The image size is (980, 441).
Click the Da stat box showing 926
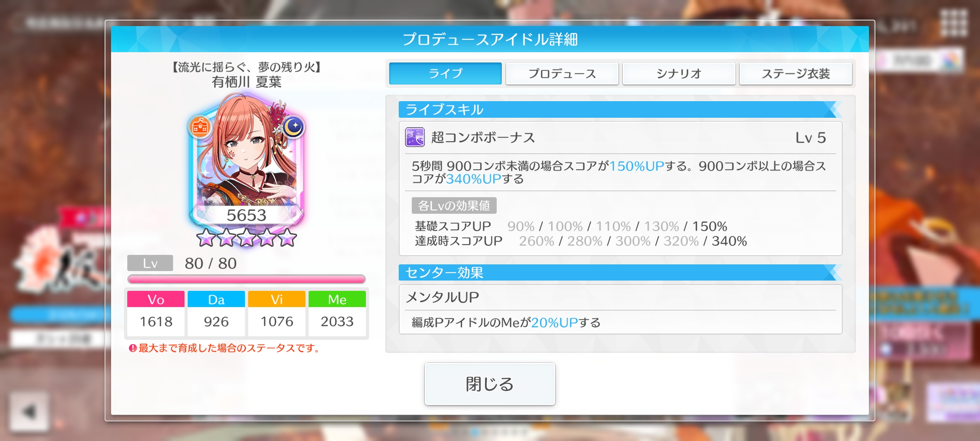pos(216,314)
